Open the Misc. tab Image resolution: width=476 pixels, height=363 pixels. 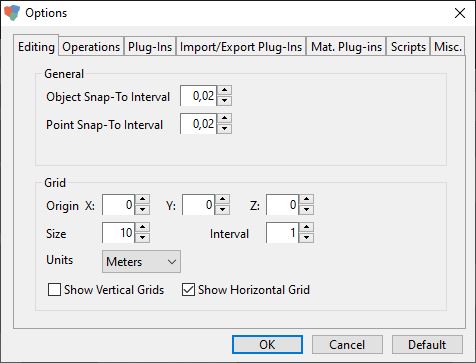(448, 47)
